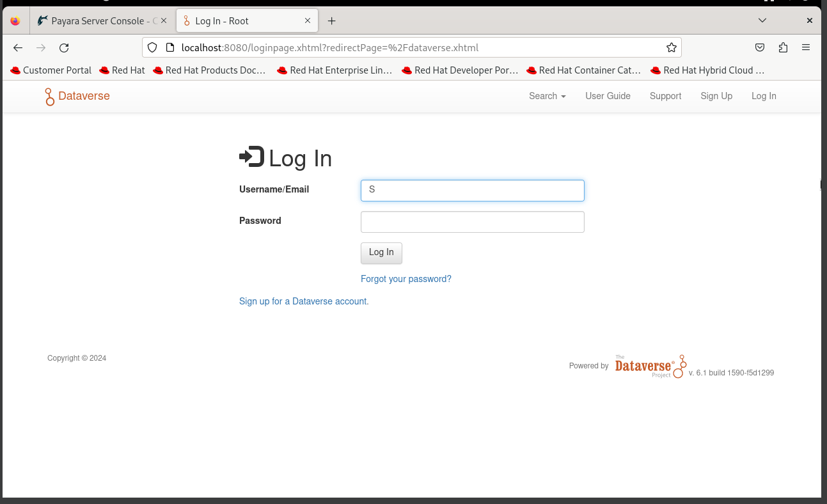Click The Dataverse Project footer logo
The height and width of the screenshot is (504, 827).
pyautogui.click(x=650, y=366)
